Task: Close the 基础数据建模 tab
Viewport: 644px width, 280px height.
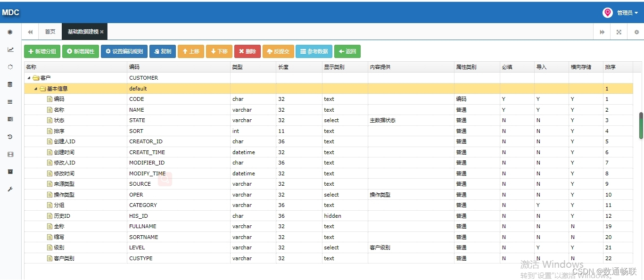Action: click(102, 32)
